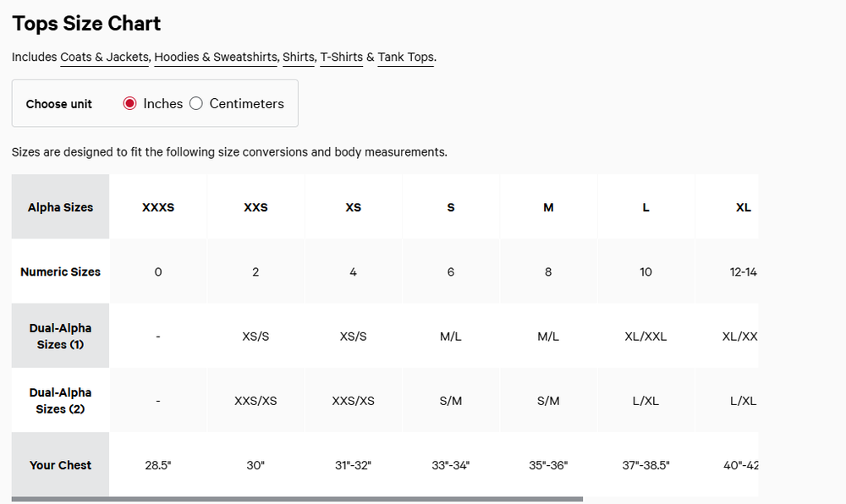The image size is (846, 504).
Task: Click the Tops Size Chart heading
Action: coord(86,24)
